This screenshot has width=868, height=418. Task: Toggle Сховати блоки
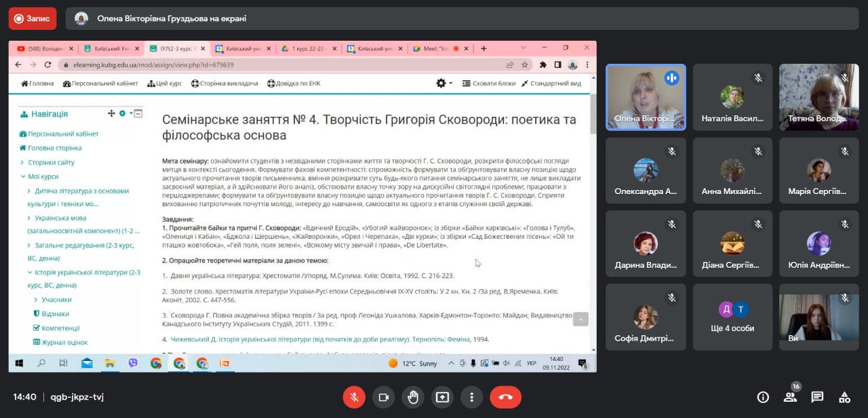(x=489, y=83)
